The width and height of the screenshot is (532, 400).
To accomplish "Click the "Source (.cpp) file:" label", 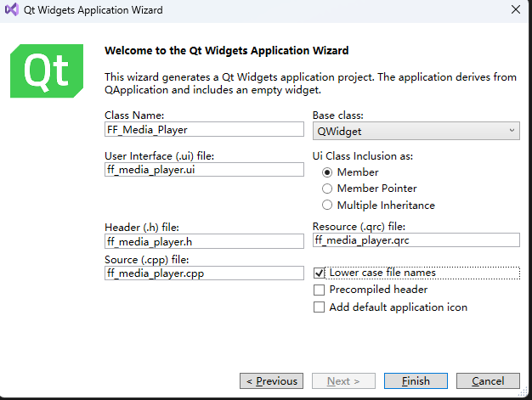I will (x=146, y=260).
